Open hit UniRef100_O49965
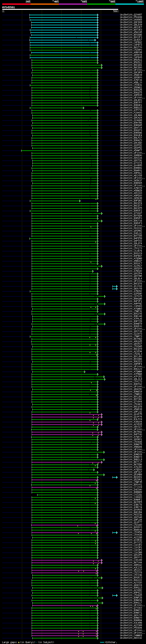146x644 pixels. tap(131, 20)
